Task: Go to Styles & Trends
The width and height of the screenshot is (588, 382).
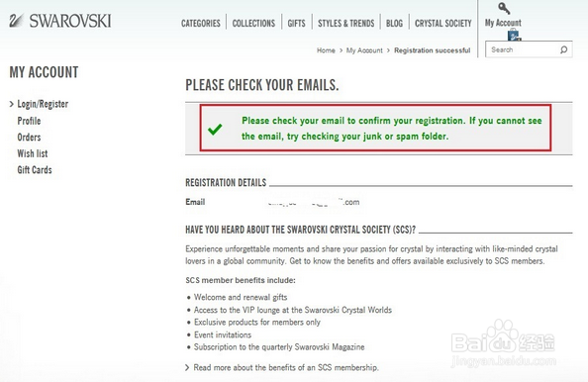Action: [346, 23]
